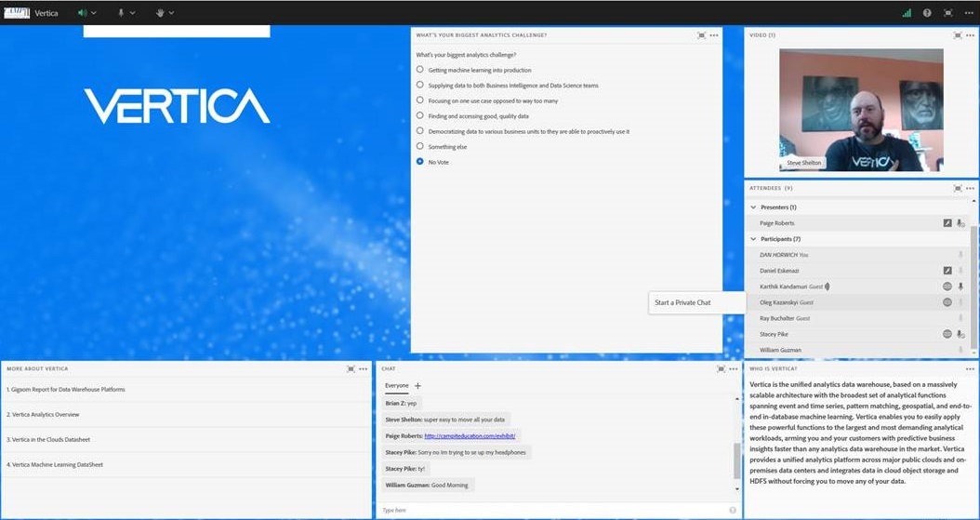Screen dimensions: 980x520
Task: Click the chat send icon
Action: click(733, 510)
